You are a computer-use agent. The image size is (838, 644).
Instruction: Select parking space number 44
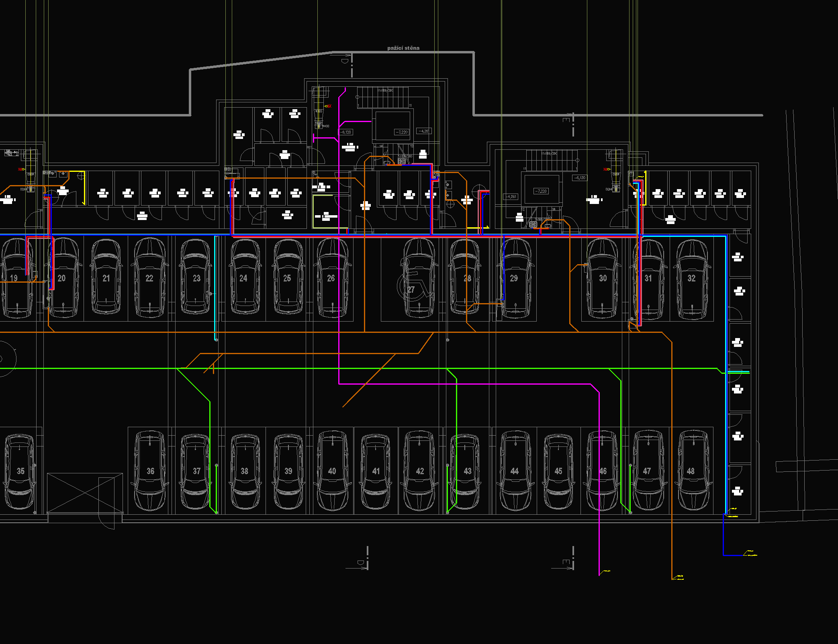(514, 471)
